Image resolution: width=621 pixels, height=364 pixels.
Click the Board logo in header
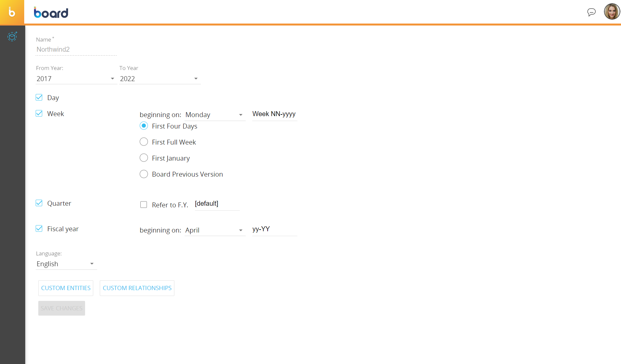coord(51,13)
